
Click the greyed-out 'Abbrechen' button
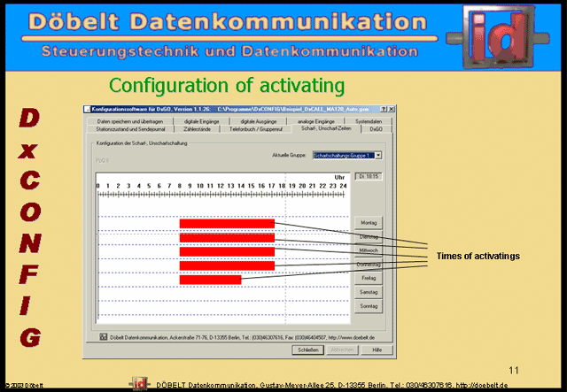click(342, 350)
